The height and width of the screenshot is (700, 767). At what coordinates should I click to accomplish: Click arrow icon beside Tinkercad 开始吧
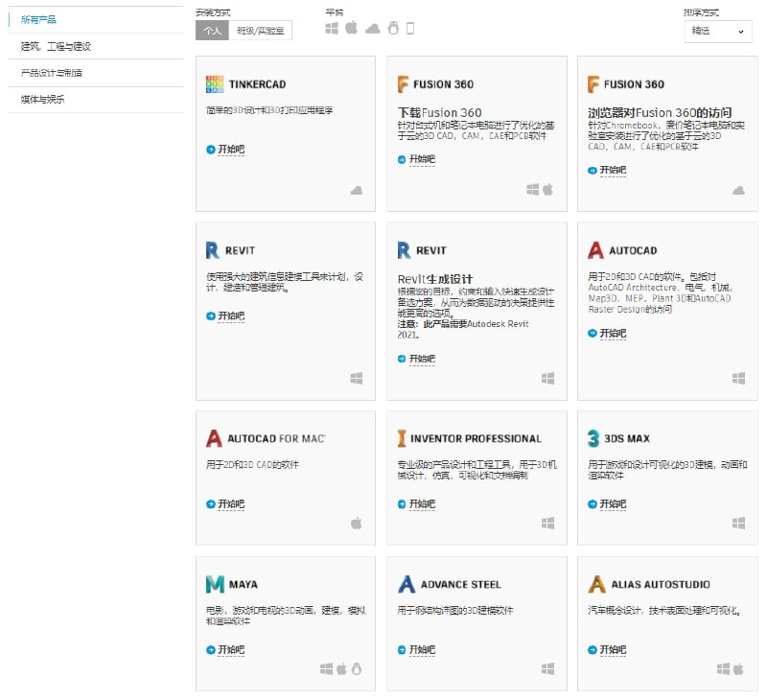tap(211, 150)
